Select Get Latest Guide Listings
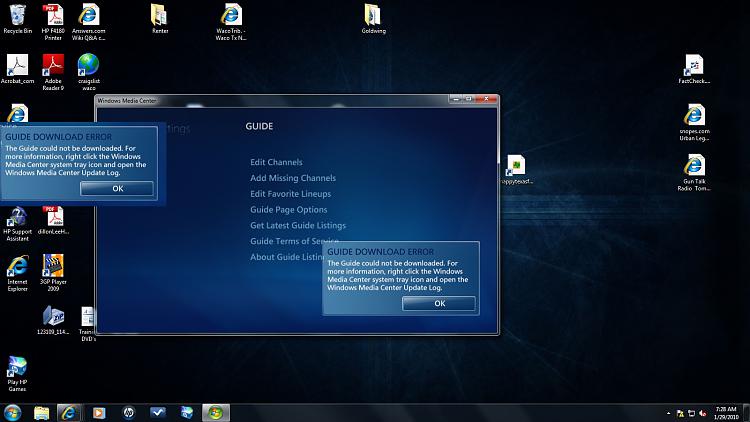The image size is (750, 422). coord(298,225)
